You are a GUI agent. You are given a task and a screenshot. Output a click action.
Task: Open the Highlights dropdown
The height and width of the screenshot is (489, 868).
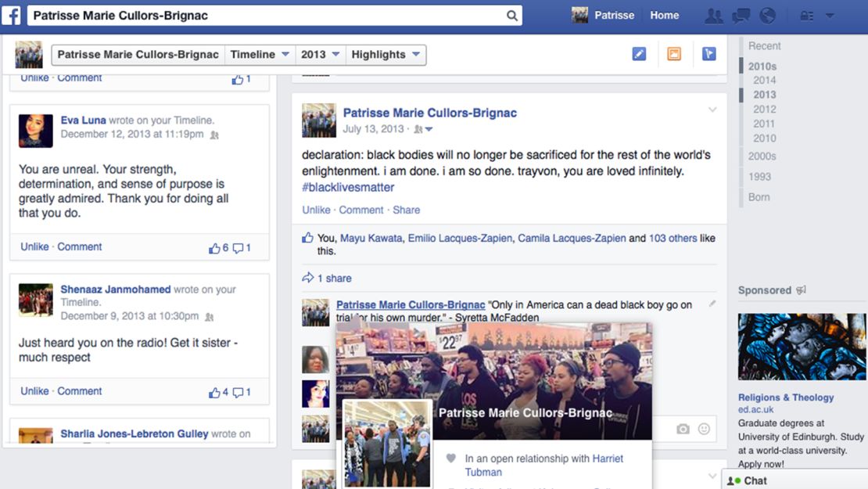(x=386, y=54)
